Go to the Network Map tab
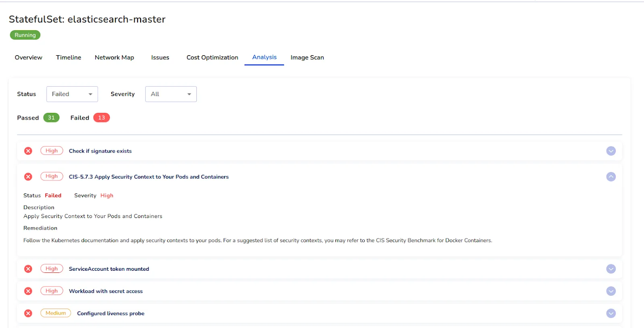 (x=114, y=58)
